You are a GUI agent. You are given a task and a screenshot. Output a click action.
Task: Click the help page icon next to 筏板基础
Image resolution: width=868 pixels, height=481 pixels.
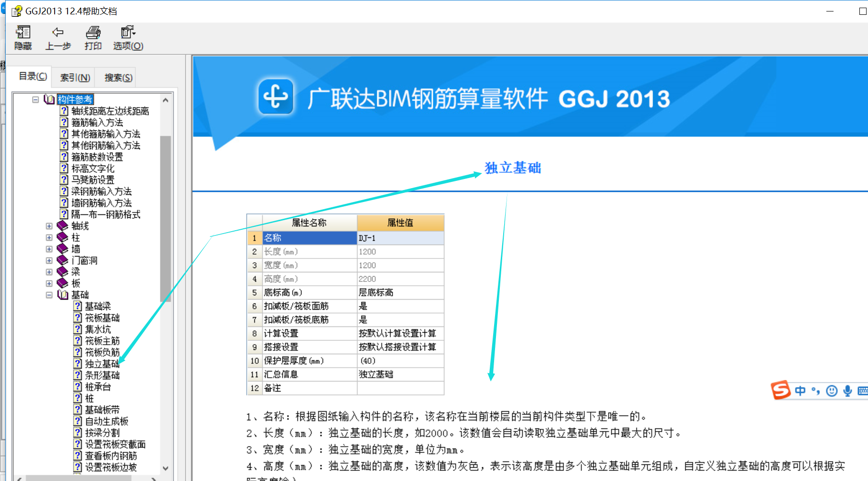pos(78,318)
